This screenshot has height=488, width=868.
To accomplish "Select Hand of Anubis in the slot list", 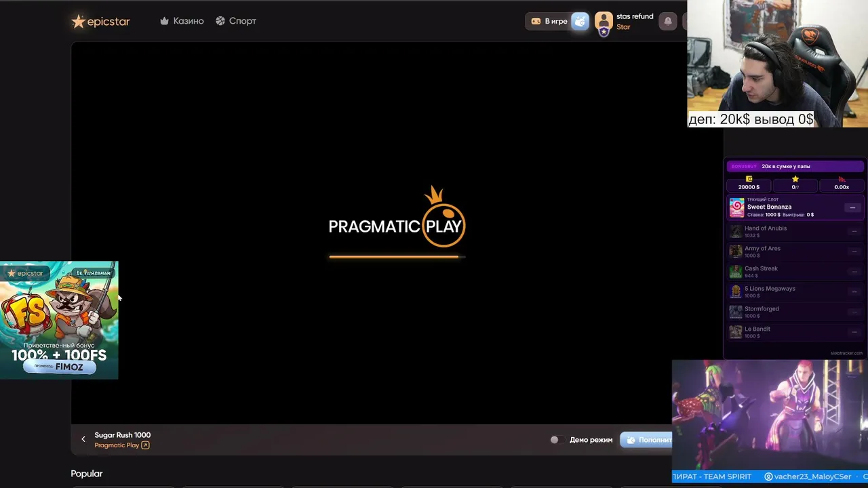I will pos(795,232).
